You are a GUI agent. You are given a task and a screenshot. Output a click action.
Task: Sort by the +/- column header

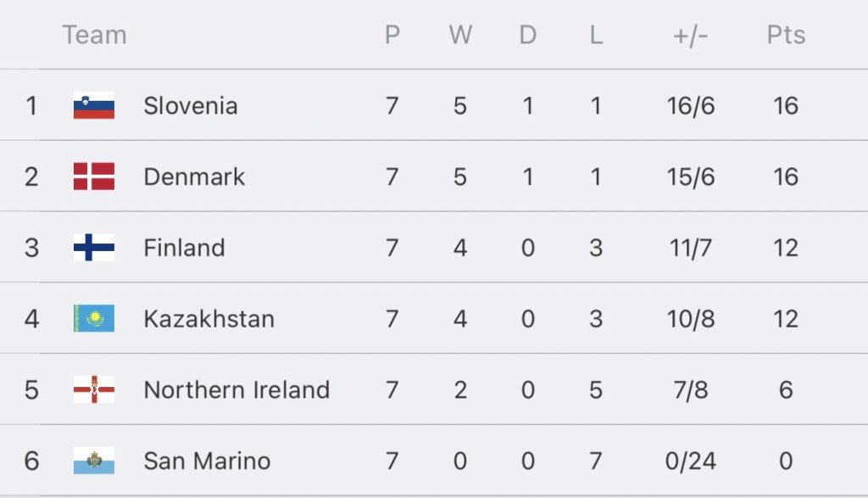click(690, 36)
